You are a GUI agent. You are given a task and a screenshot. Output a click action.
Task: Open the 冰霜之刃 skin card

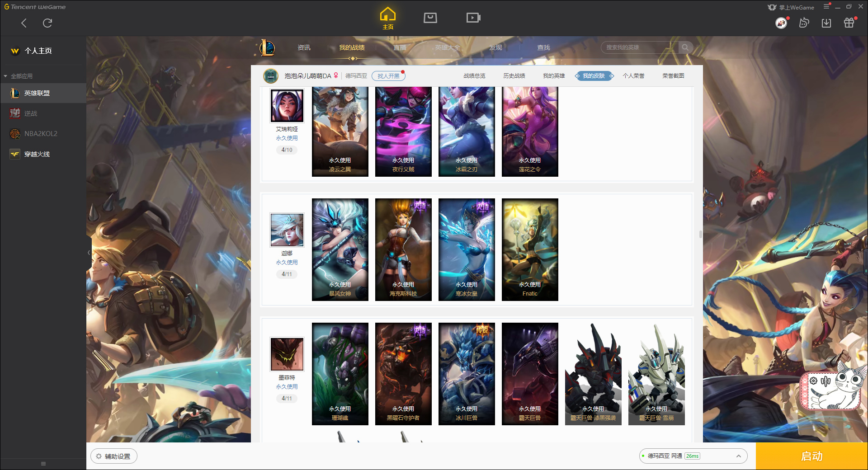(x=467, y=132)
